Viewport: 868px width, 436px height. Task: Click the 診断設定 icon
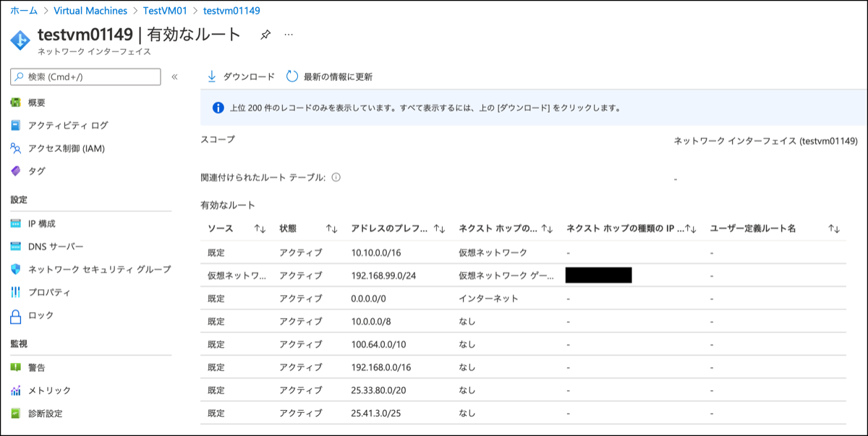(16, 414)
